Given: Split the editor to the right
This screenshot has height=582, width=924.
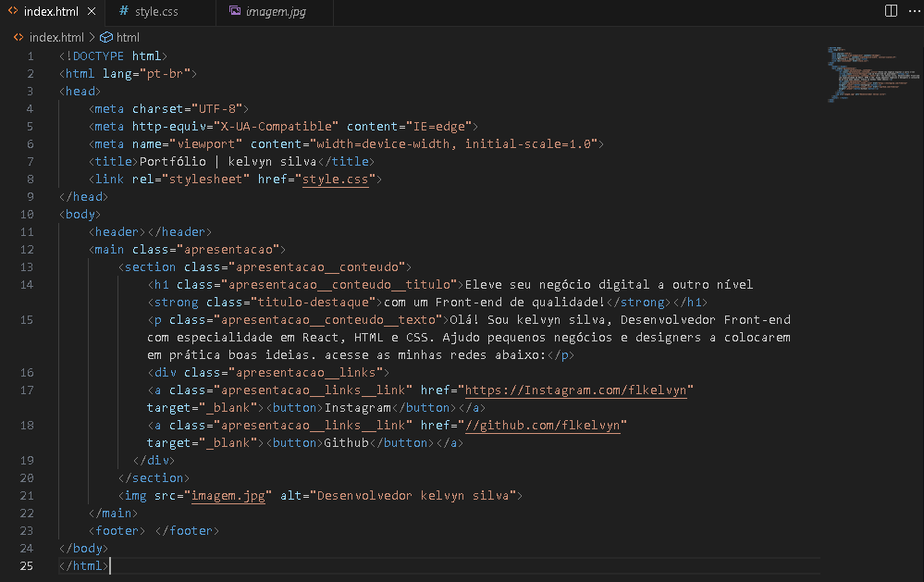Looking at the screenshot, I should point(891,11).
